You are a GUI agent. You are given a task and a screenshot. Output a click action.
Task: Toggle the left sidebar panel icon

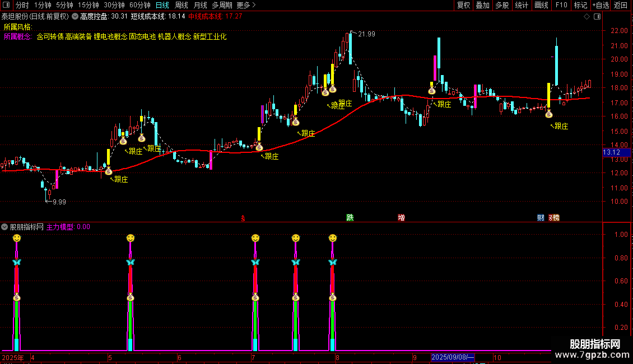[6, 5]
